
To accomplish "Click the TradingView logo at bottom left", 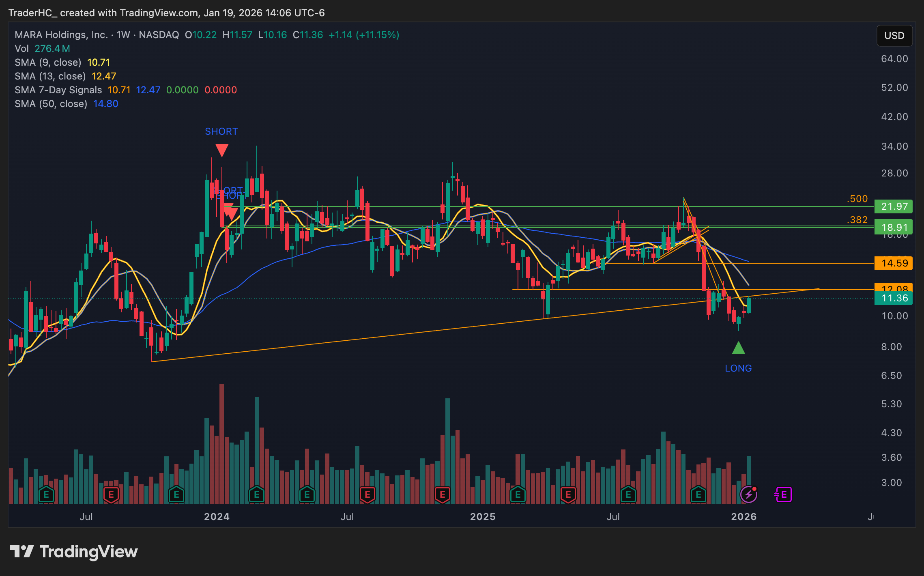I will pos(73,552).
